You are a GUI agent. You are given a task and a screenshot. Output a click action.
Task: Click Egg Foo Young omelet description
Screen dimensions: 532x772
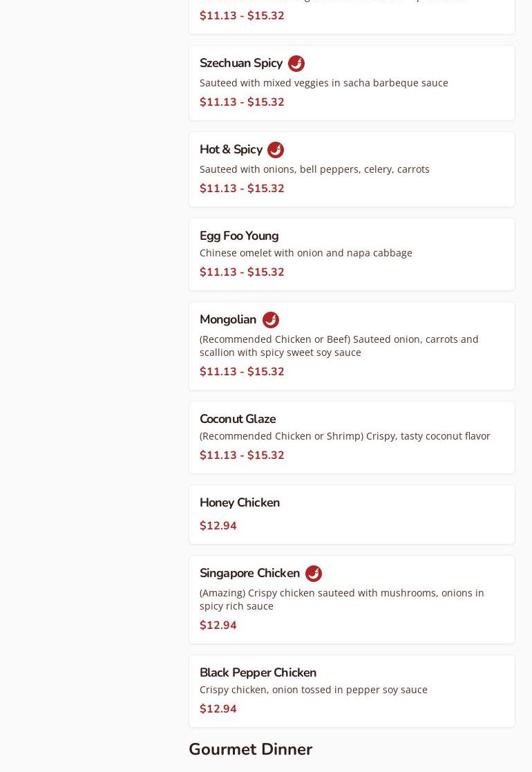coord(305,253)
